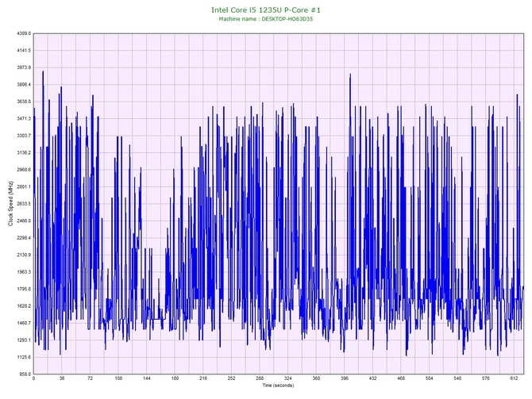This screenshot has width=532, height=399.
Task: Click the y-axis value 1795.8
Action: point(24,289)
